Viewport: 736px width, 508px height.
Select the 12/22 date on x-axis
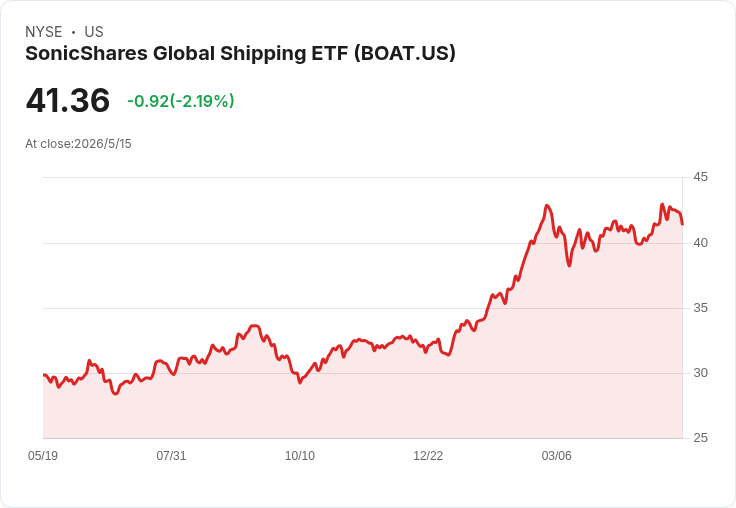428,455
